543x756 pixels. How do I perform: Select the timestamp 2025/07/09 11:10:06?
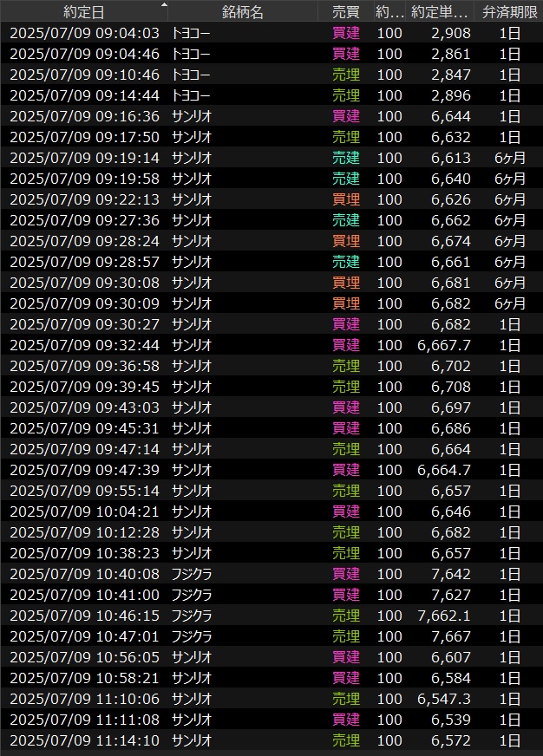[84, 699]
